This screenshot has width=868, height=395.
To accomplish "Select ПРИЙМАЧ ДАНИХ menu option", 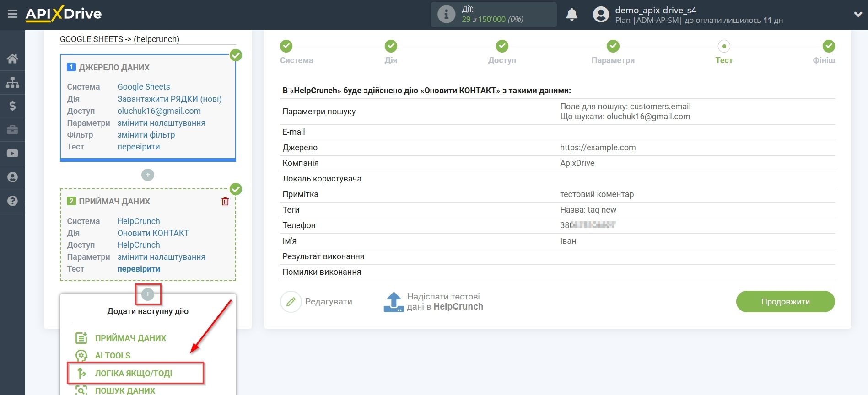I will tap(130, 338).
